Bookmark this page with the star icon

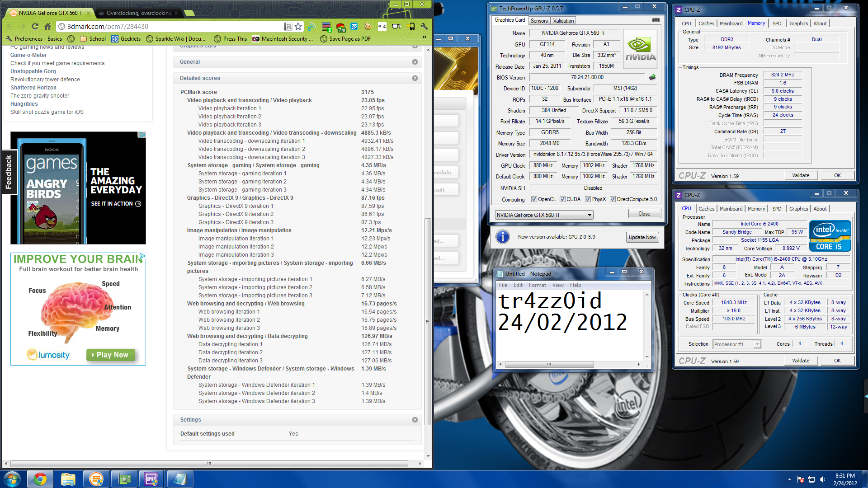[298, 27]
